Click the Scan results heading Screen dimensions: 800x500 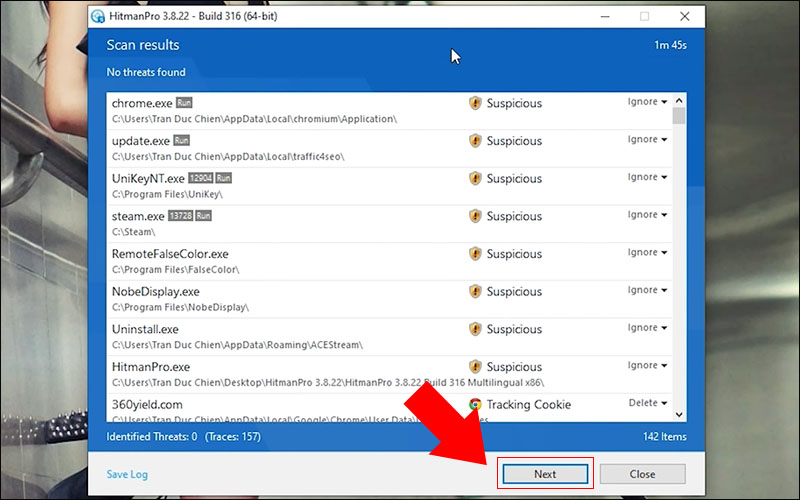click(x=143, y=45)
